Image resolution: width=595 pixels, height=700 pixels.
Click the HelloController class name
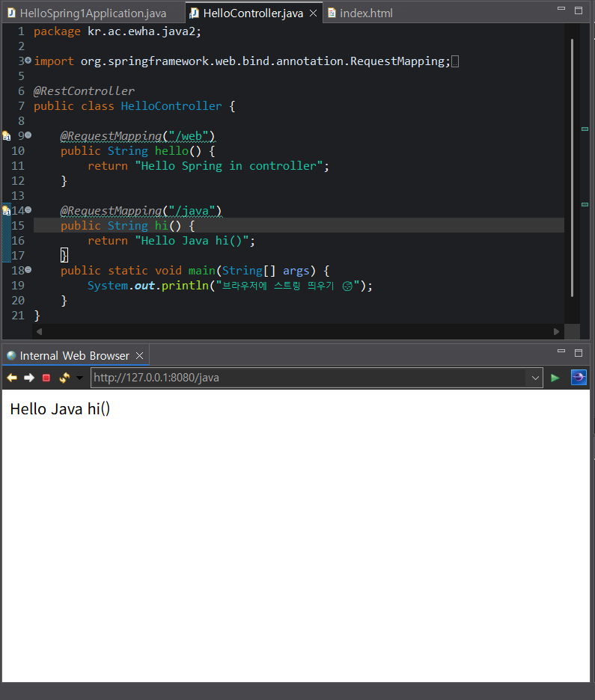click(171, 106)
